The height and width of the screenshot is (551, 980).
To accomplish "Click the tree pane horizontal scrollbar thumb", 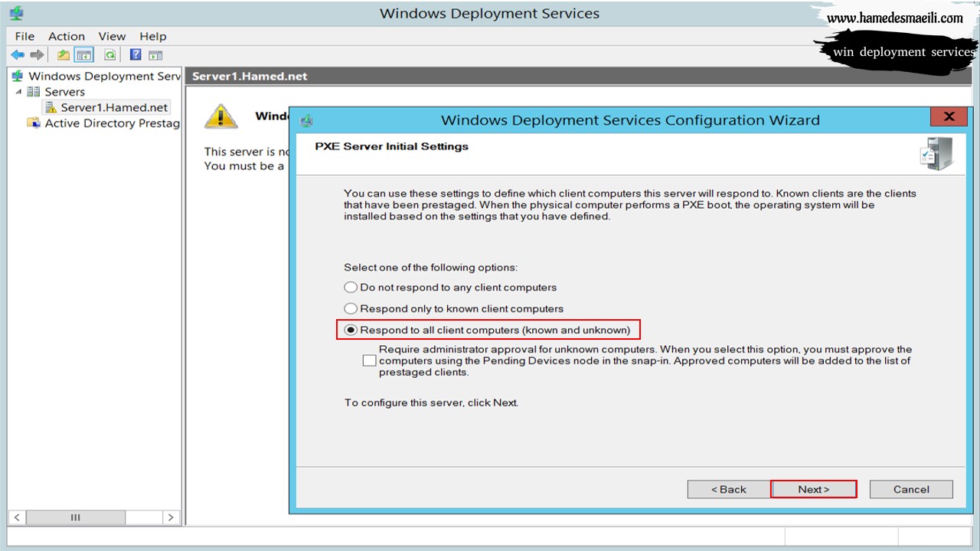I will pos(75,517).
